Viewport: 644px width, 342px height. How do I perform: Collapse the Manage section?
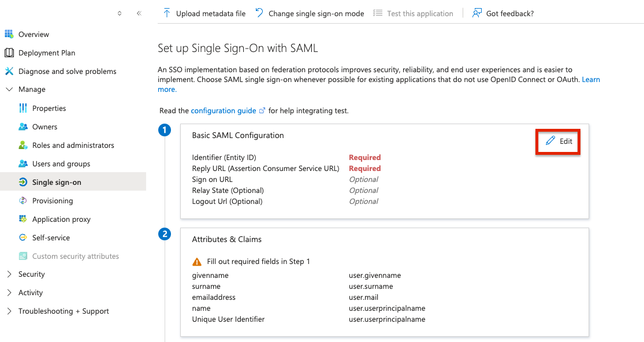click(x=9, y=90)
